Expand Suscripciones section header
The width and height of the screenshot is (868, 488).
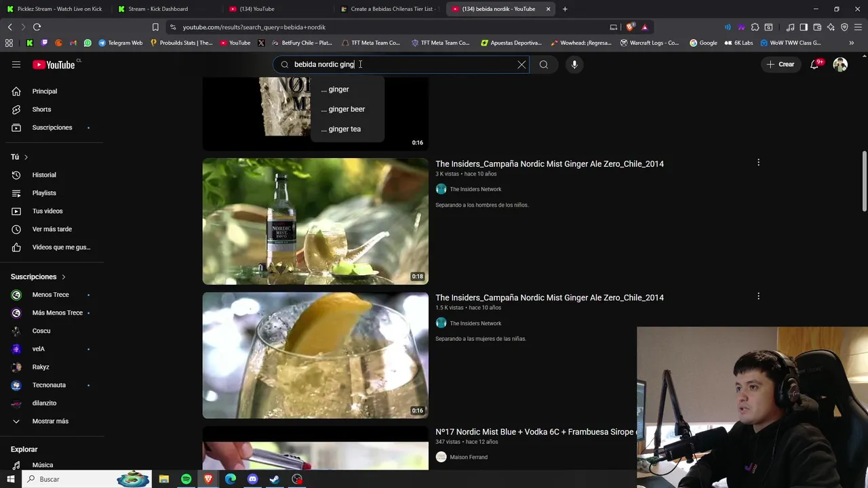coord(38,277)
